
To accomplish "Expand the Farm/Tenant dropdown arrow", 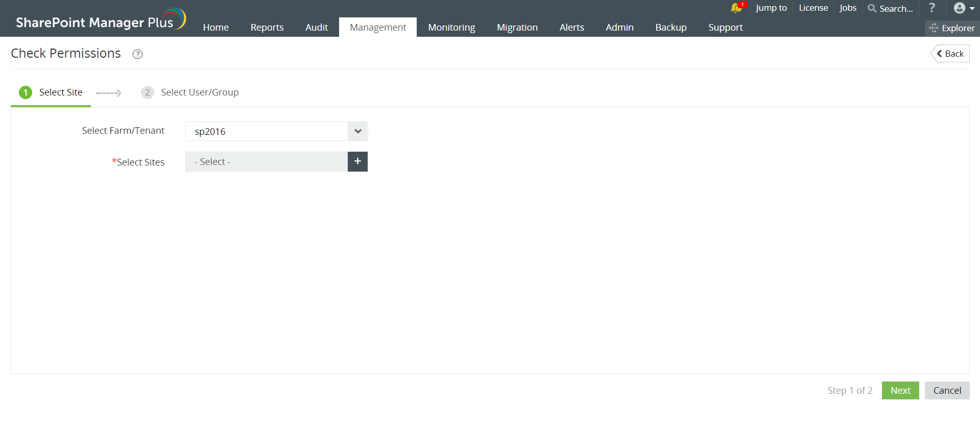I will tap(358, 131).
